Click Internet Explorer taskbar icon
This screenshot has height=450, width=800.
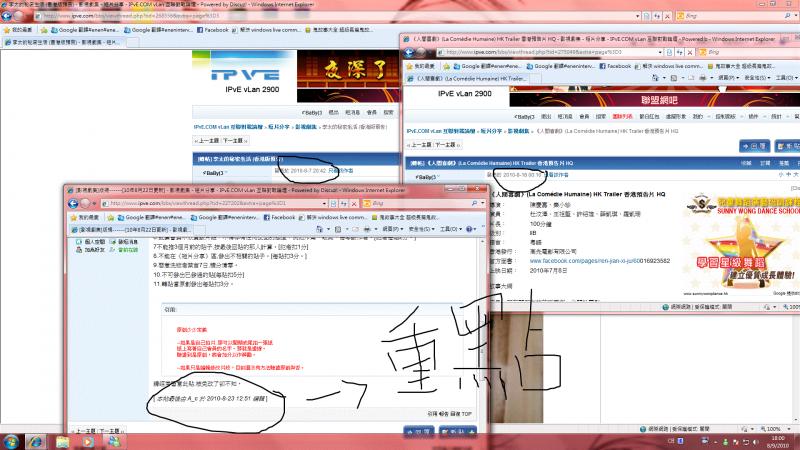[x=35, y=441]
